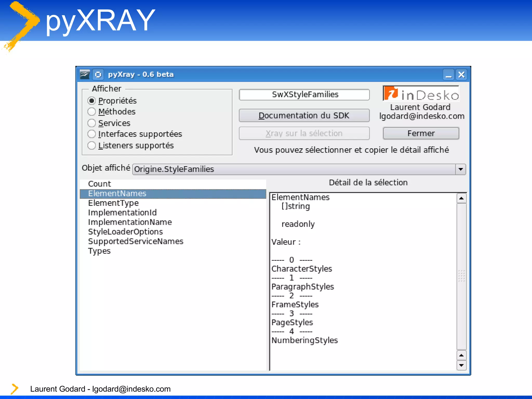532x399 pixels.
Task: Click lgodard@indesko.com under the inDesko logo
Action: pyautogui.click(x=422, y=116)
